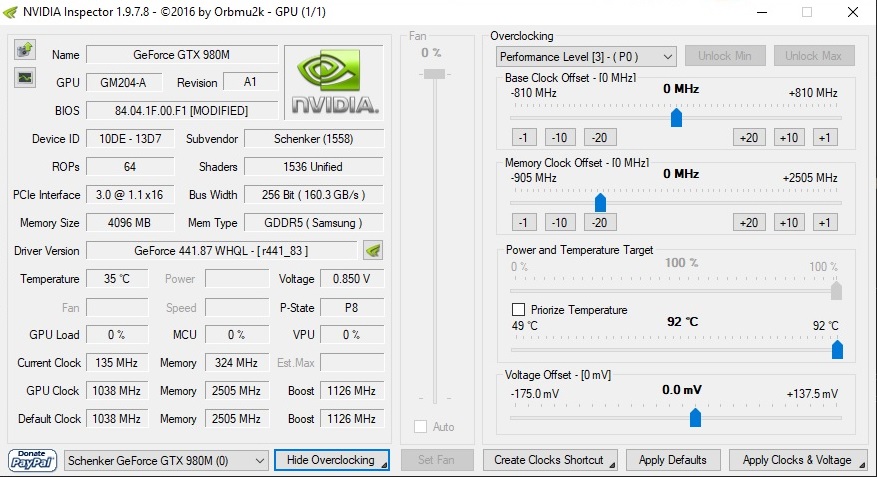Click the NVIDIA Inspector title bar icon
The height and width of the screenshot is (477, 877).
(x=10, y=12)
